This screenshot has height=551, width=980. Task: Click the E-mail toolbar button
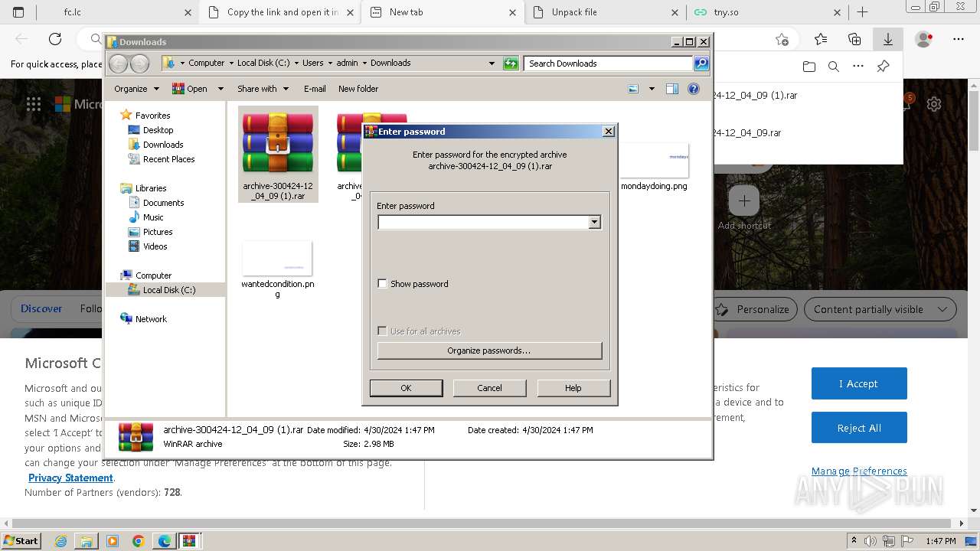[315, 89]
